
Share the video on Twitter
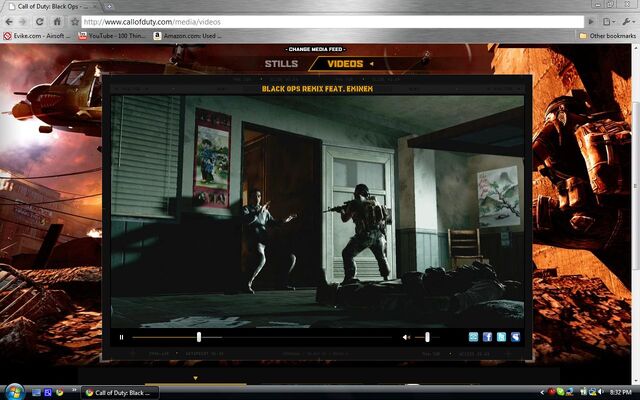tap(501, 337)
